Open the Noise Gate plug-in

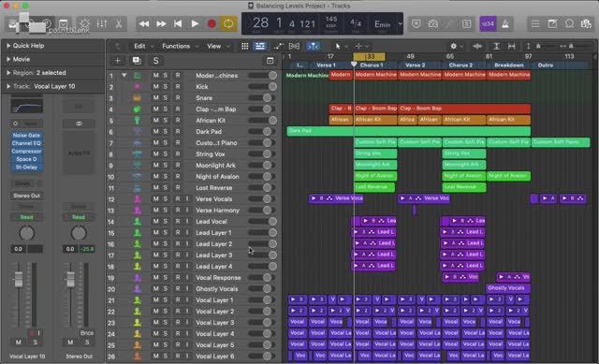pyautogui.click(x=26, y=135)
